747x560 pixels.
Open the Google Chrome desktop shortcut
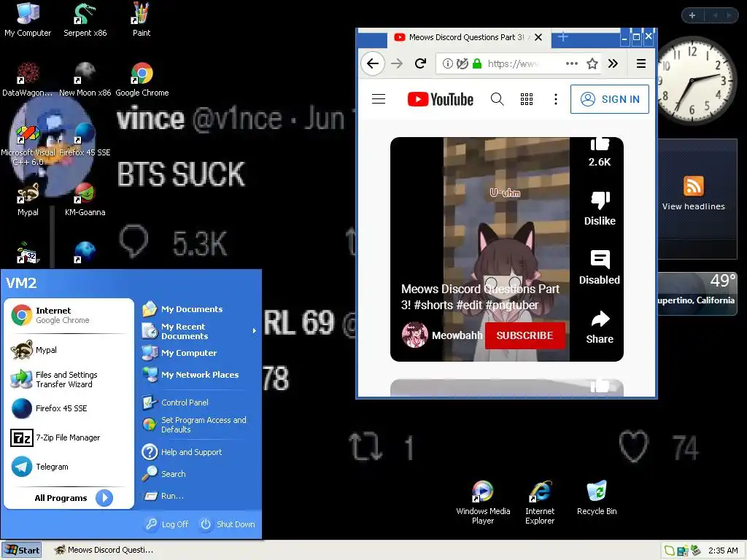pyautogui.click(x=142, y=79)
